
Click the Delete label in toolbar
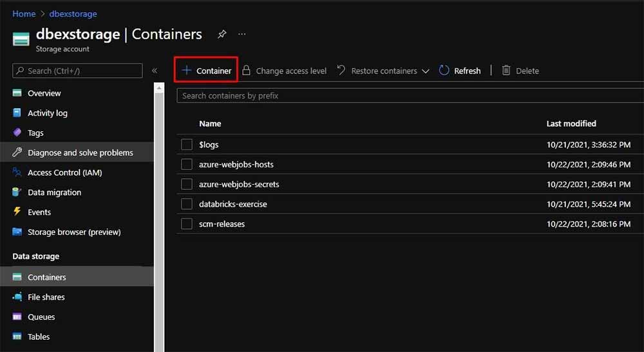tap(527, 71)
